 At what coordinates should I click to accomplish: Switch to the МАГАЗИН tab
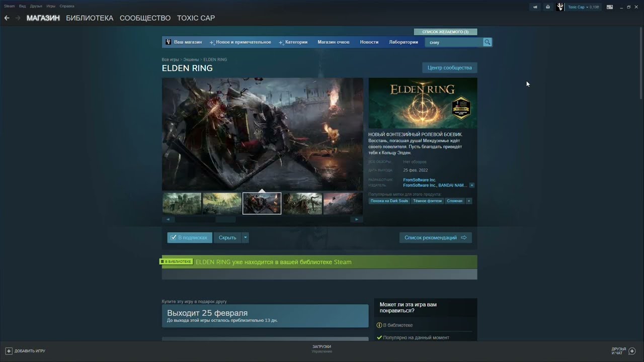click(x=43, y=18)
